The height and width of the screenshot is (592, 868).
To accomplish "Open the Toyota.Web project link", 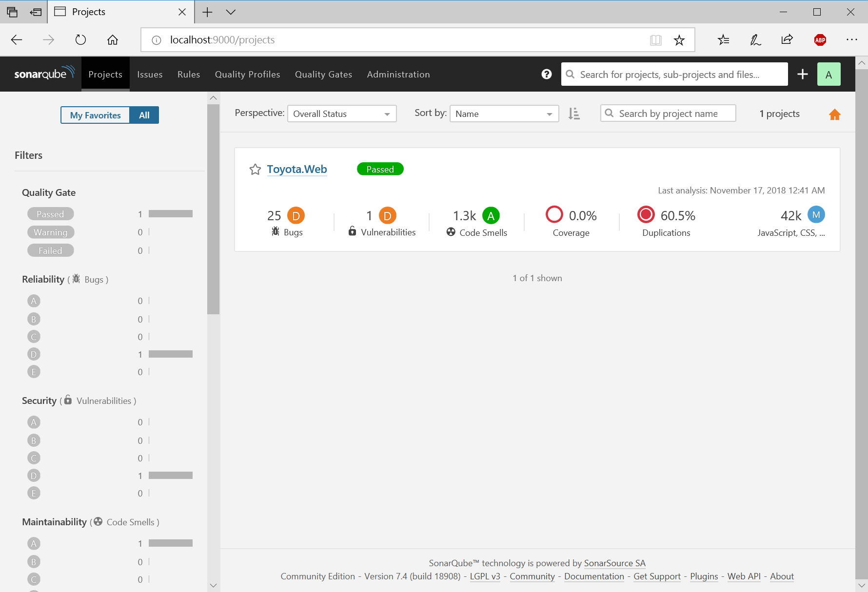I will [x=297, y=169].
